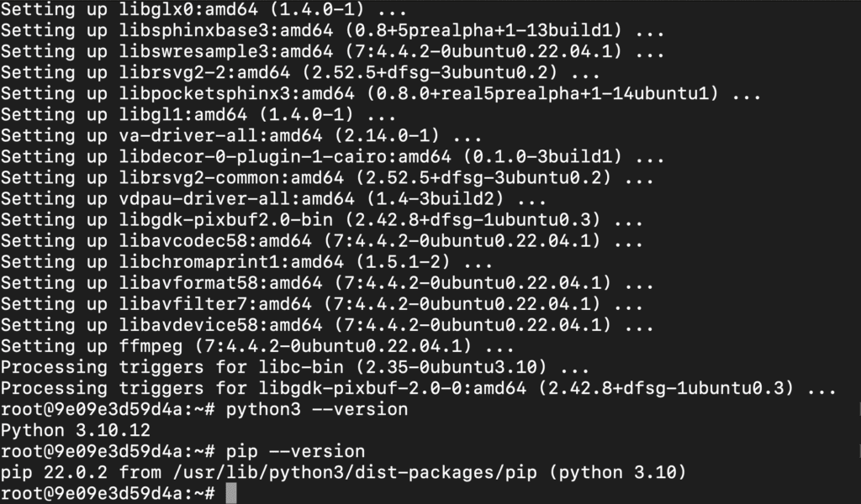861x504 pixels.
Task: Click the 'Python 3.10.12' output line
Action: [75, 430]
